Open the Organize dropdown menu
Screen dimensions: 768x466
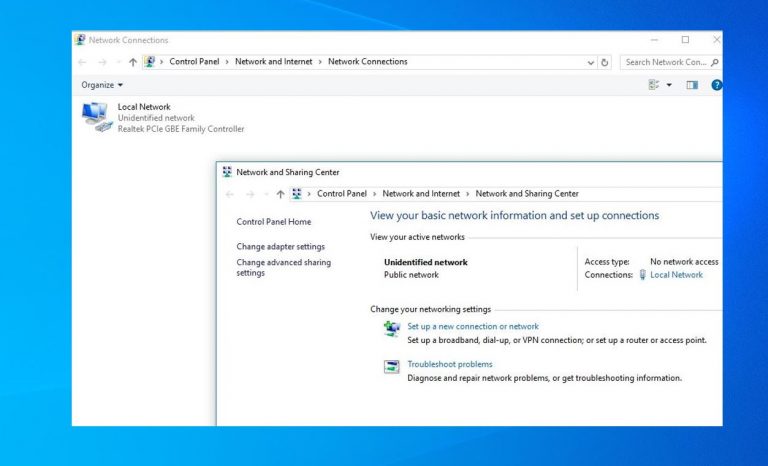(102, 85)
